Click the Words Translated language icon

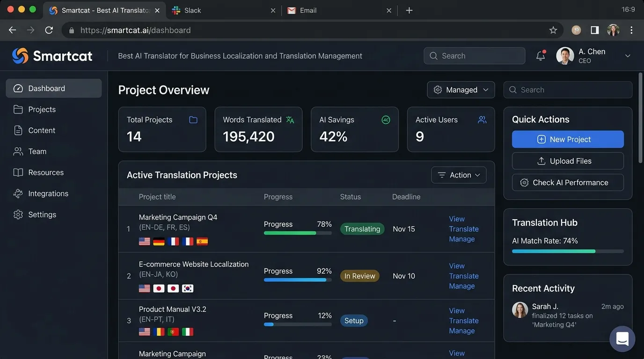click(x=290, y=120)
